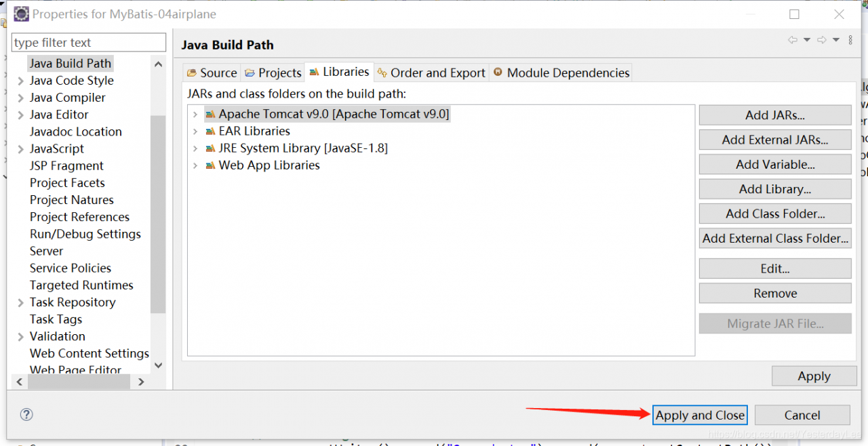Open the forward history dropdown arrow
Image resolution: width=868 pixels, height=446 pixels.
coord(836,40)
